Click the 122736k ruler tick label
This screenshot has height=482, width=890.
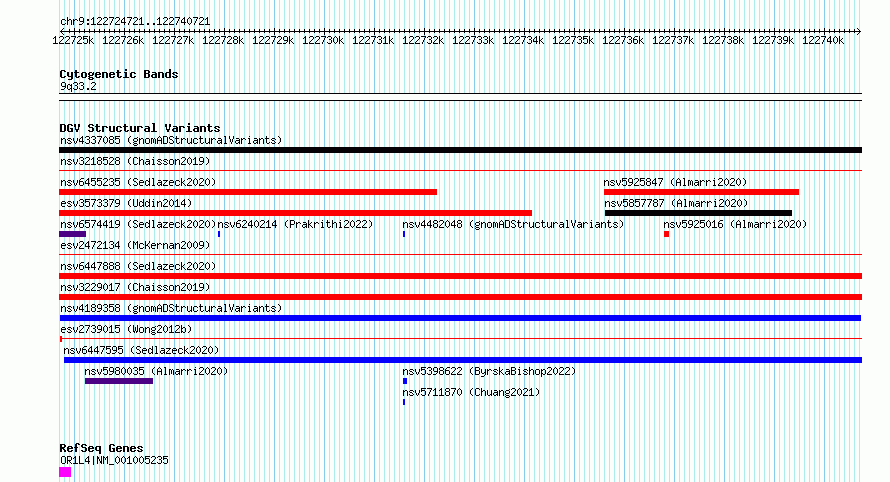[x=623, y=41]
